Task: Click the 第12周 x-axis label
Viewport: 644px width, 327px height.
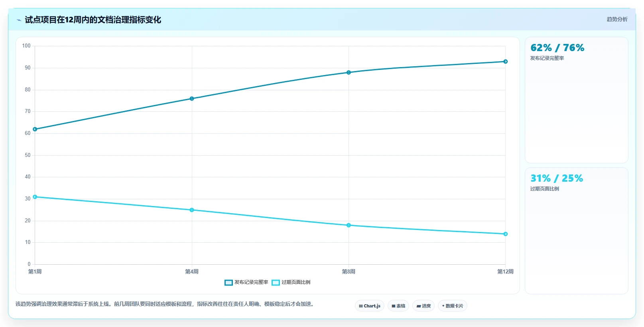Action: point(505,272)
